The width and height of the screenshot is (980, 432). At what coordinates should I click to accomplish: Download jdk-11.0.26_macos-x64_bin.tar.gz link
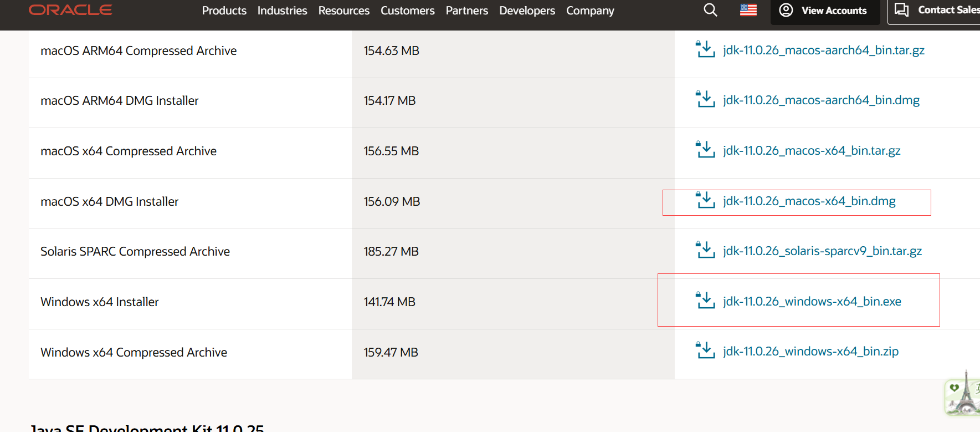812,150
